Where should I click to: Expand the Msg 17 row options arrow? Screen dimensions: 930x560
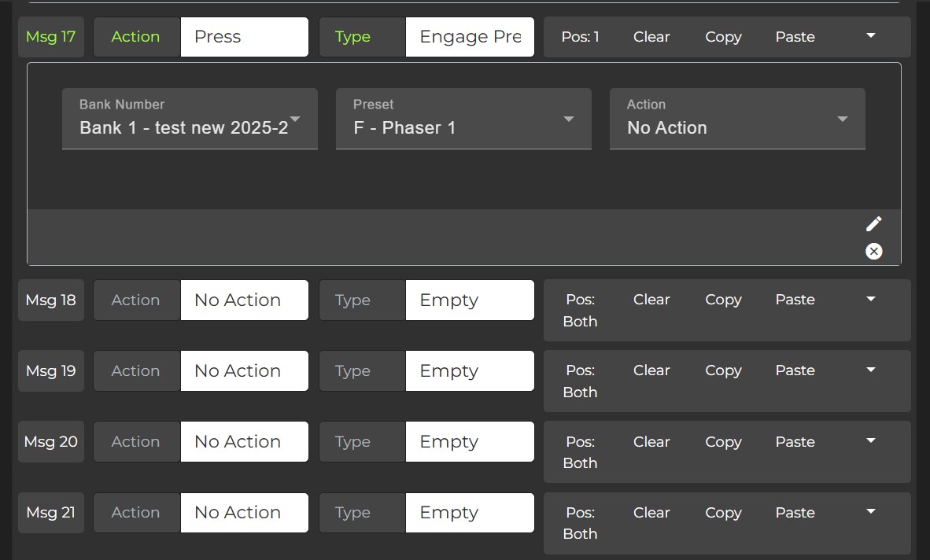click(x=870, y=36)
